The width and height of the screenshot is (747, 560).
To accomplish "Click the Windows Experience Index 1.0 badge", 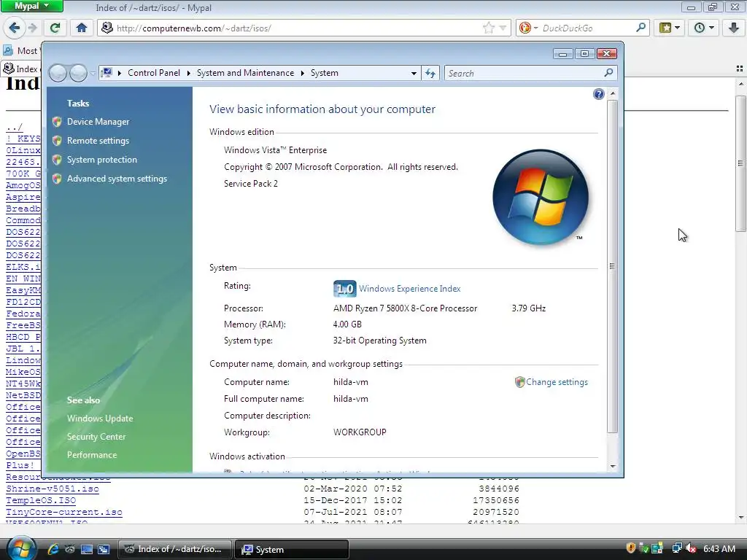I will 344,289.
